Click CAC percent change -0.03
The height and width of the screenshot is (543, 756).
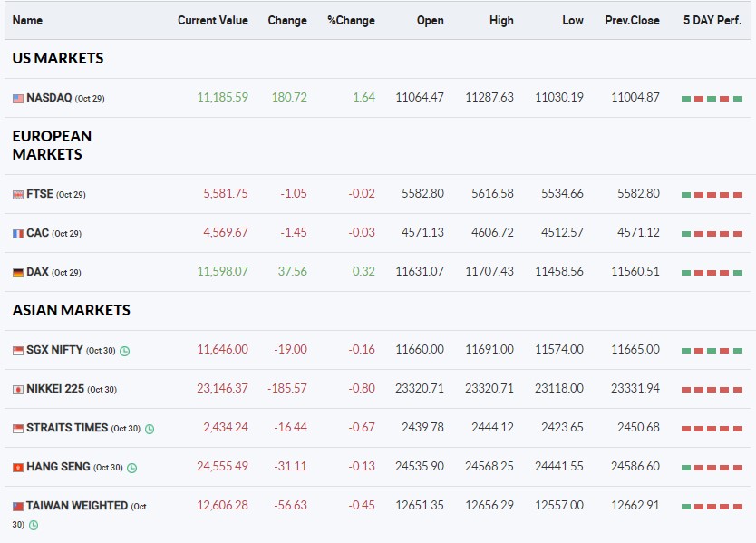(362, 232)
